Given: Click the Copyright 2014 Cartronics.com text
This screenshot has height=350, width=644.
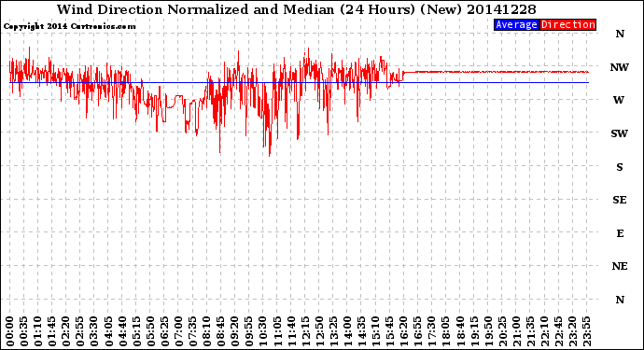Looking at the screenshot, I should pyautogui.click(x=69, y=26).
